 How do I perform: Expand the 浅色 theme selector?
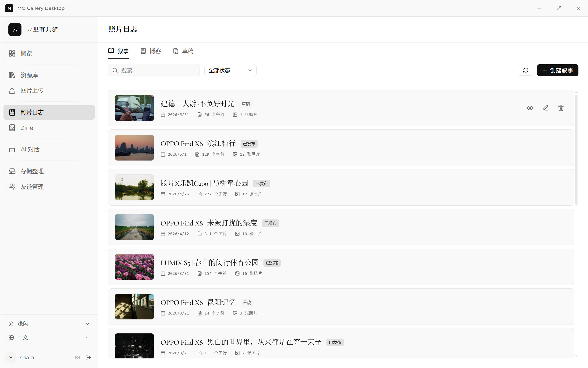click(49, 324)
